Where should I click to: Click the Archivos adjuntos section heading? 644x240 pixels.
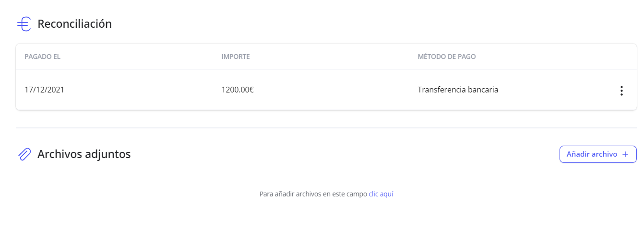(x=84, y=154)
